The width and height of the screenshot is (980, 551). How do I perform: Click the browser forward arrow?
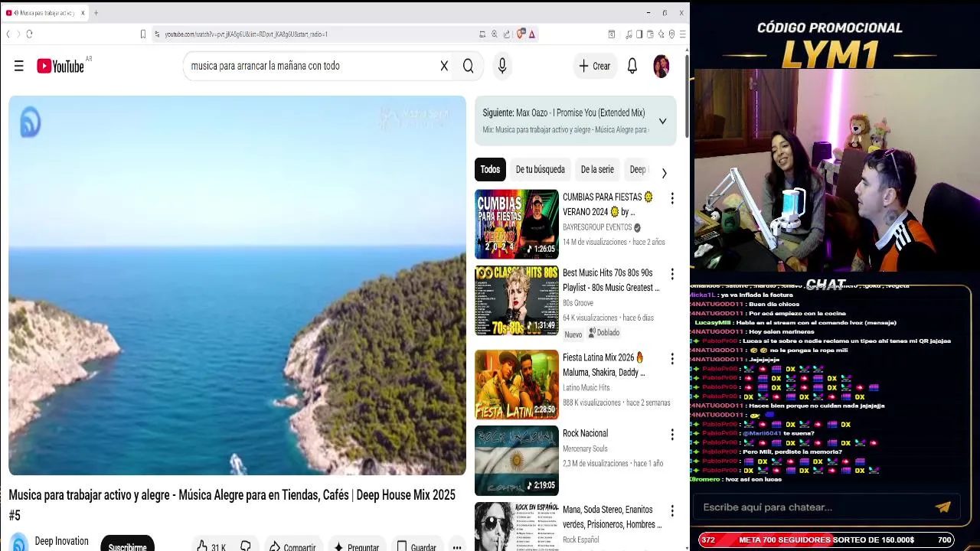pyautogui.click(x=18, y=34)
